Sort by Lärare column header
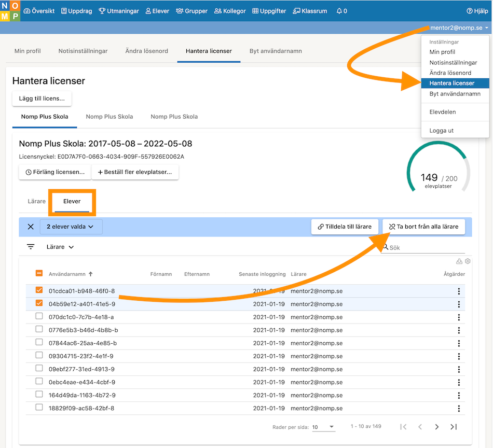493x448 pixels. point(298,274)
